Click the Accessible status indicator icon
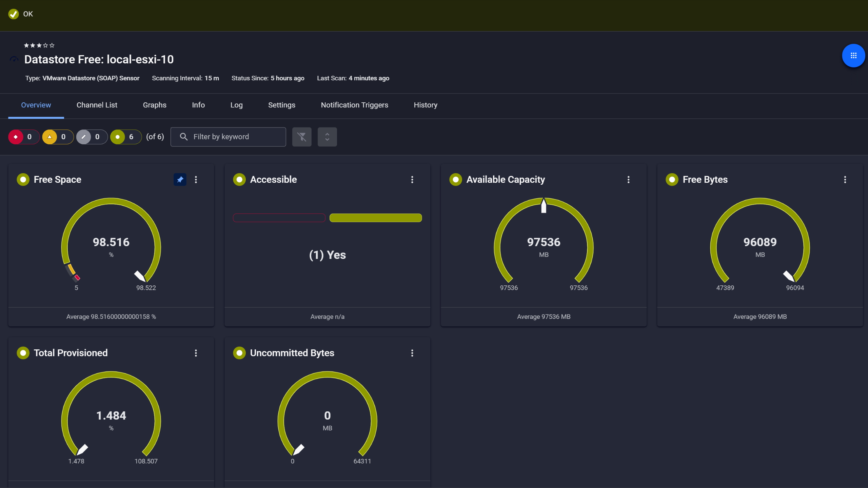 tap(239, 179)
